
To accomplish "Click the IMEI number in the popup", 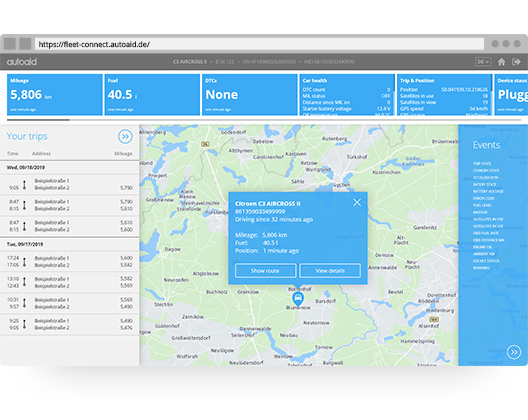I will [260, 212].
